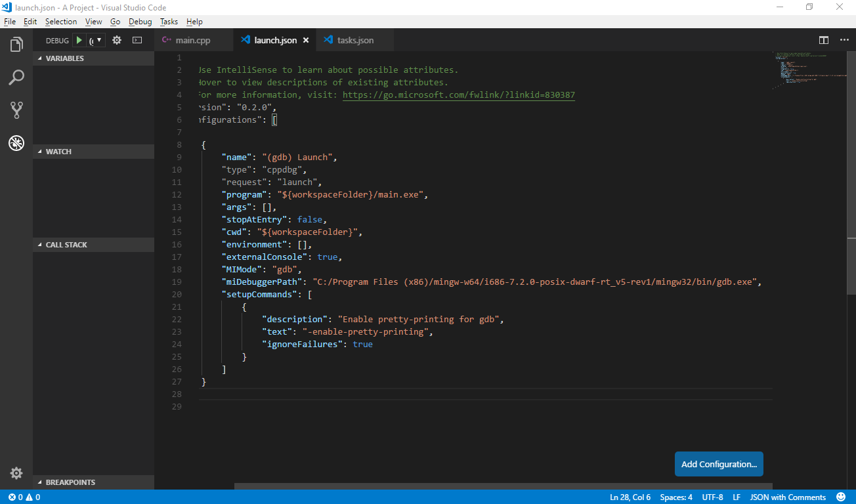
Task: Open the Tasks menu
Action: 169,22
